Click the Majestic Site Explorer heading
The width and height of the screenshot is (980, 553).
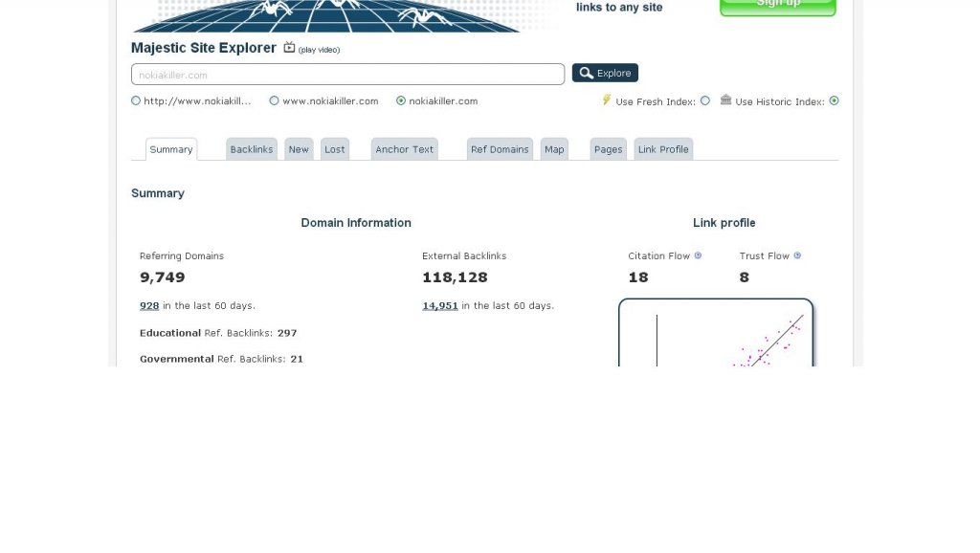tap(204, 48)
